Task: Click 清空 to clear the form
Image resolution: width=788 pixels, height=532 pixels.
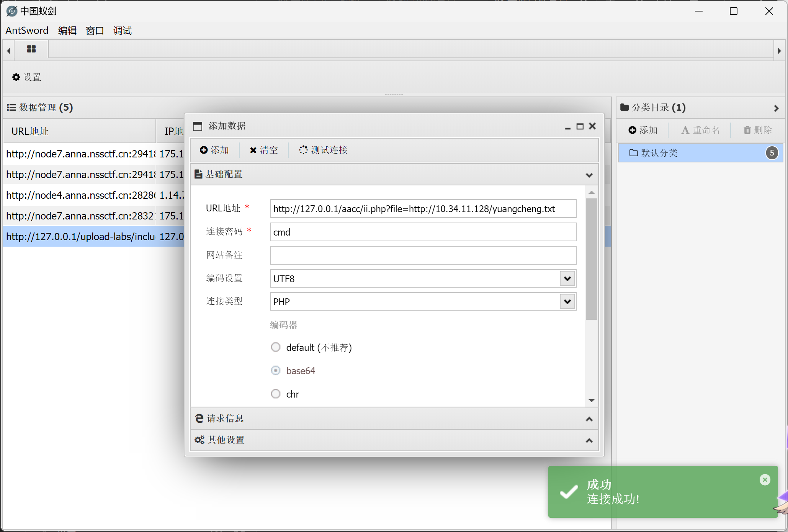Action: point(264,150)
